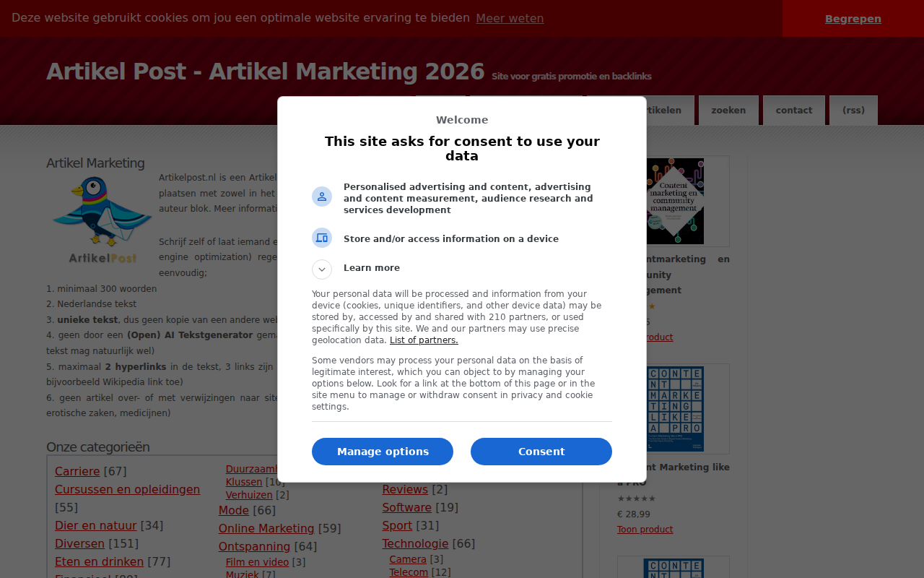Open Dier en natuur category
The width and height of the screenshot is (924, 578).
95,525
